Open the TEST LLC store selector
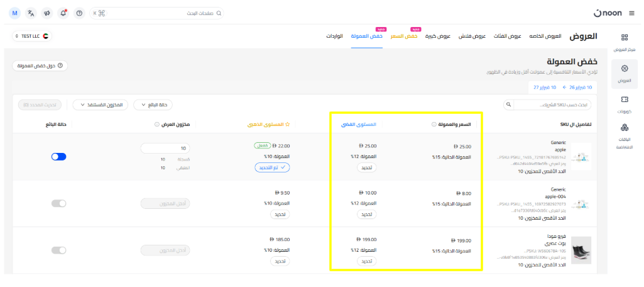644x287 pixels. (x=33, y=37)
